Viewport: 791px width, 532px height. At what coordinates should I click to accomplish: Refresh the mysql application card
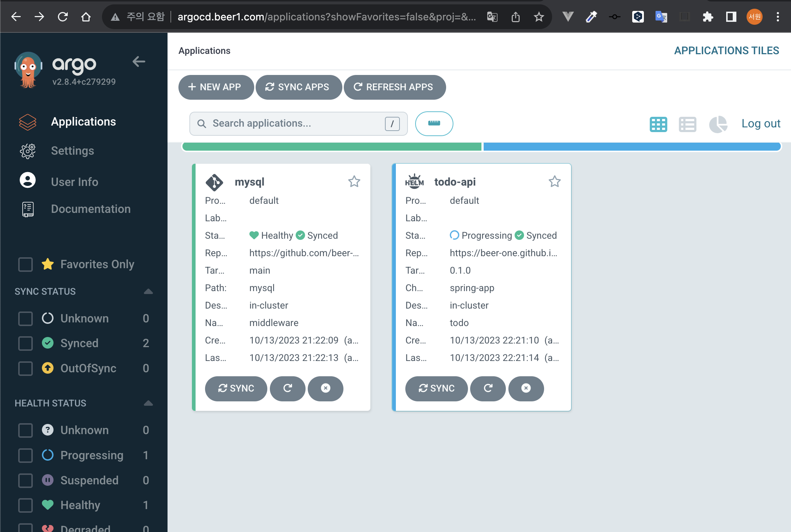point(287,388)
